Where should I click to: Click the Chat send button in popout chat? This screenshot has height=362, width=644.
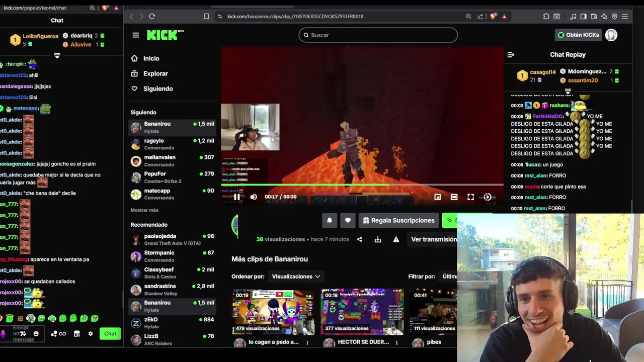coord(110,334)
